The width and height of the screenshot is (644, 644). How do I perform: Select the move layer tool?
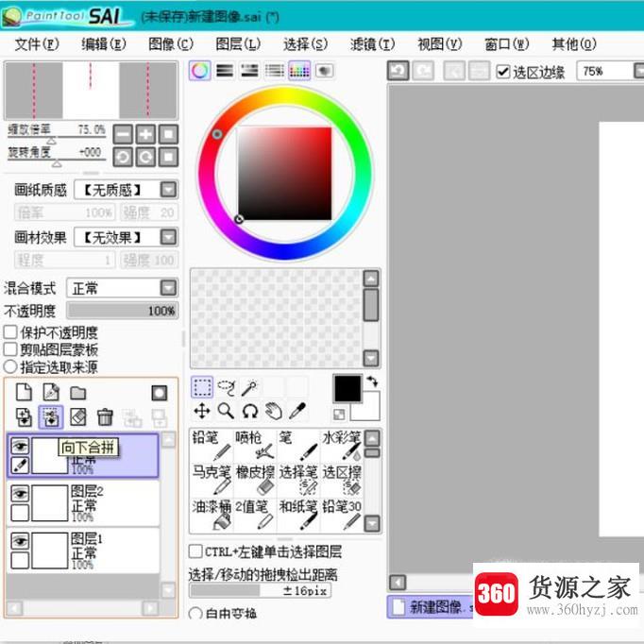point(202,411)
